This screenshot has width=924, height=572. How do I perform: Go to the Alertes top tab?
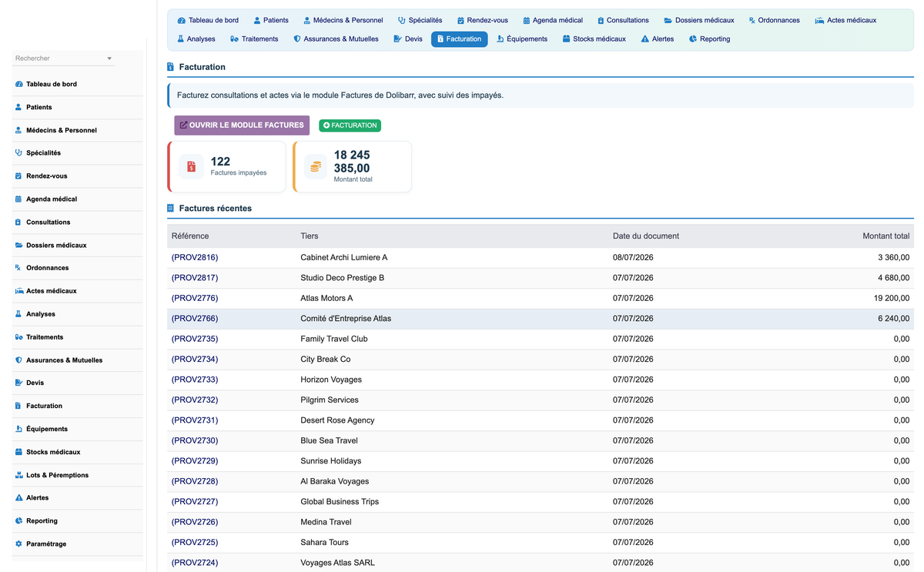click(x=658, y=38)
